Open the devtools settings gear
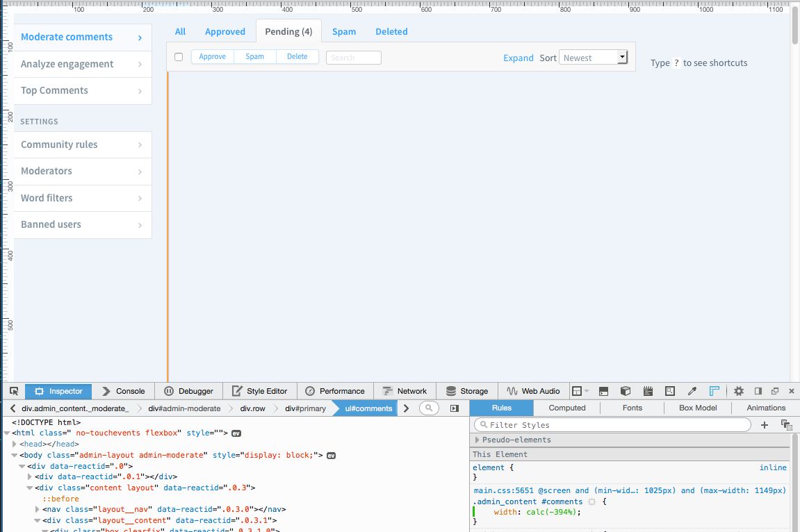The width and height of the screenshot is (800, 532). [739, 391]
